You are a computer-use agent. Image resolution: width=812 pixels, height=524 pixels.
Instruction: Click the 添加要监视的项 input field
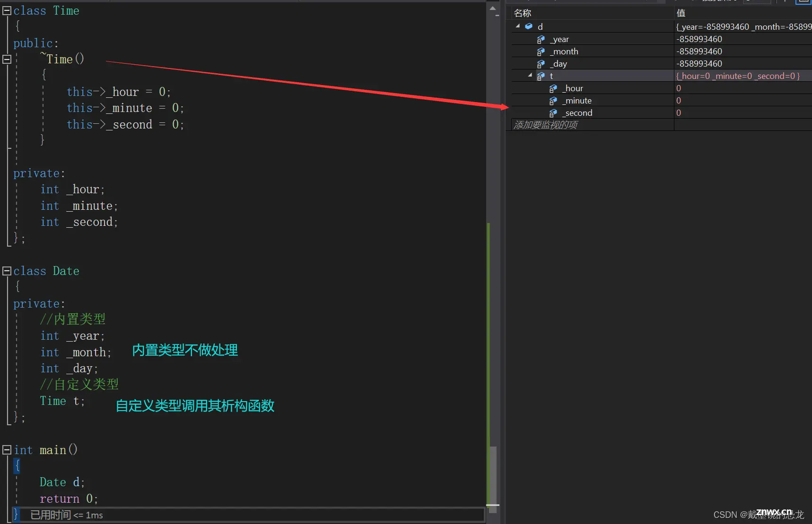(593, 125)
